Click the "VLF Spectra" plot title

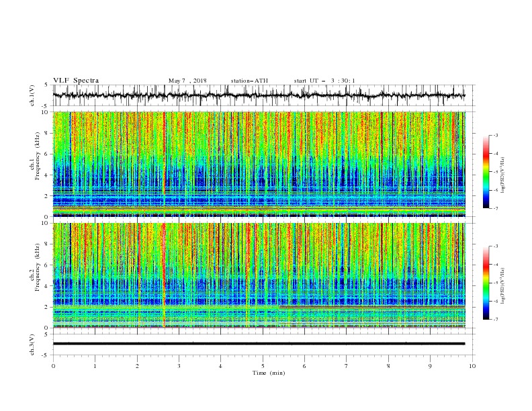pyautogui.click(x=76, y=81)
